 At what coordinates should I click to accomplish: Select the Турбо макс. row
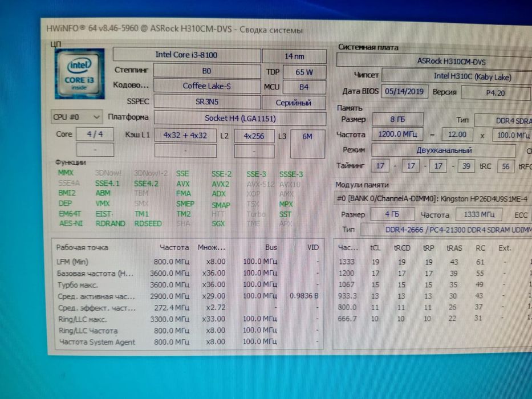tap(188, 284)
